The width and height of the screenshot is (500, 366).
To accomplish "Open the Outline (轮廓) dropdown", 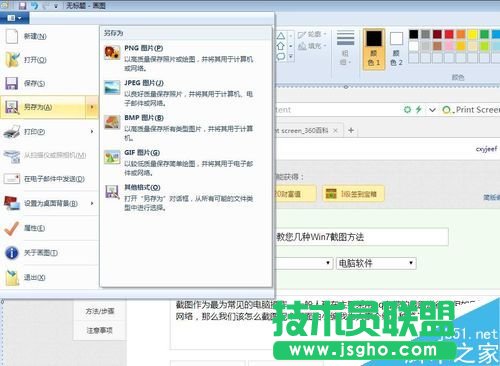I will 312,34.
